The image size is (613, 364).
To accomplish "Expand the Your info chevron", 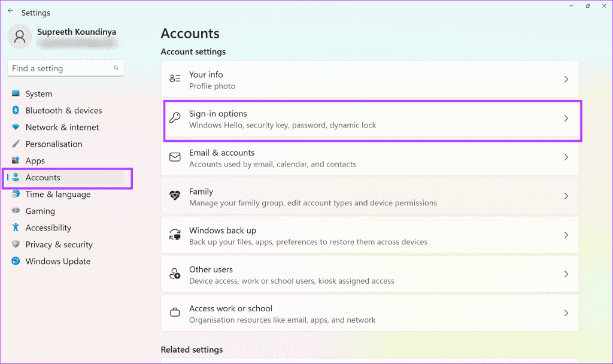I will (566, 80).
